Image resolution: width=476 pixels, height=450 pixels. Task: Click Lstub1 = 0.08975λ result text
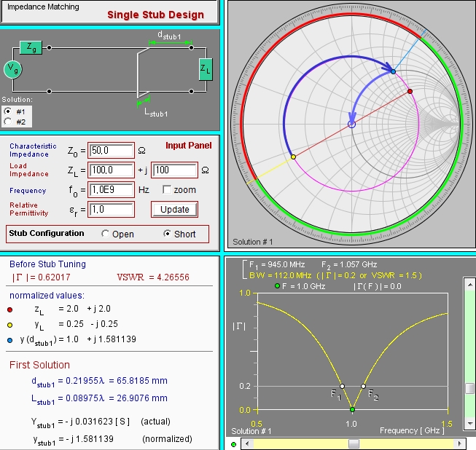pyautogui.click(x=99, y=399)
